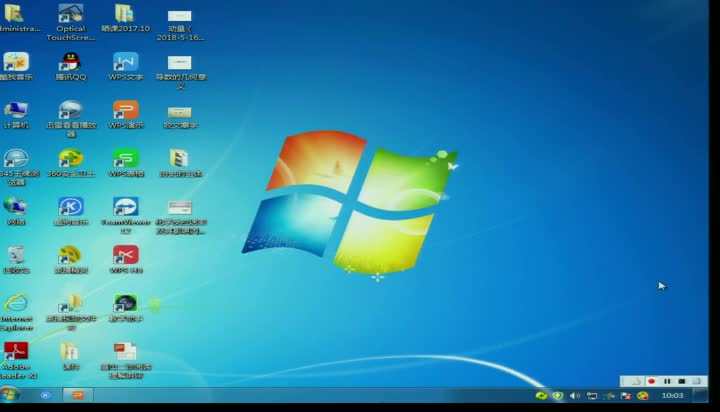Switch to WPS Presentation taskbar button
Image resolution: width=720 pixels, height=412 pixels.
point(78,395)
